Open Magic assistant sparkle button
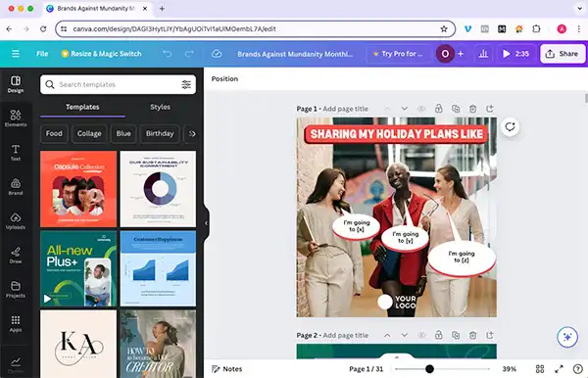 click(567, 337)
